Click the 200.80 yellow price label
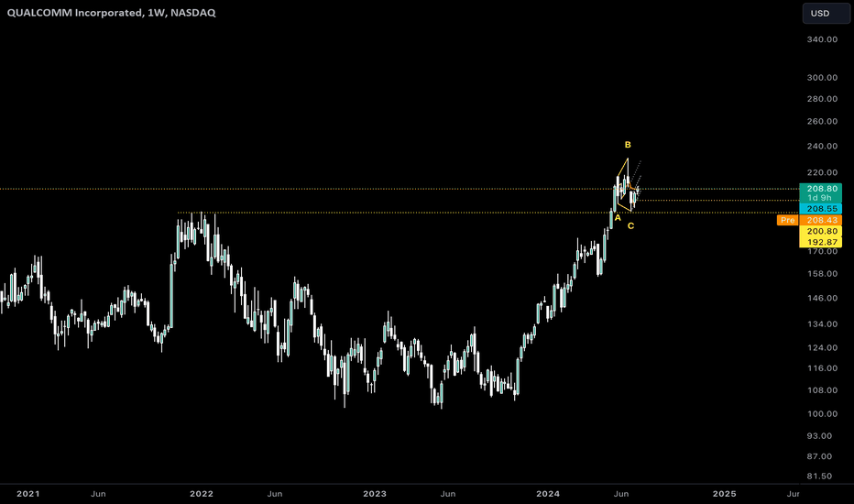 click(821, 231)
